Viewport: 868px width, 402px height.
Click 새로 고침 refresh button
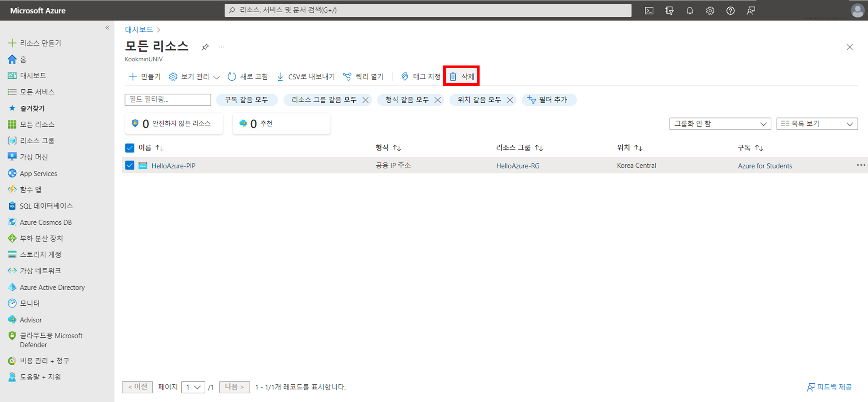coord(248,77)
